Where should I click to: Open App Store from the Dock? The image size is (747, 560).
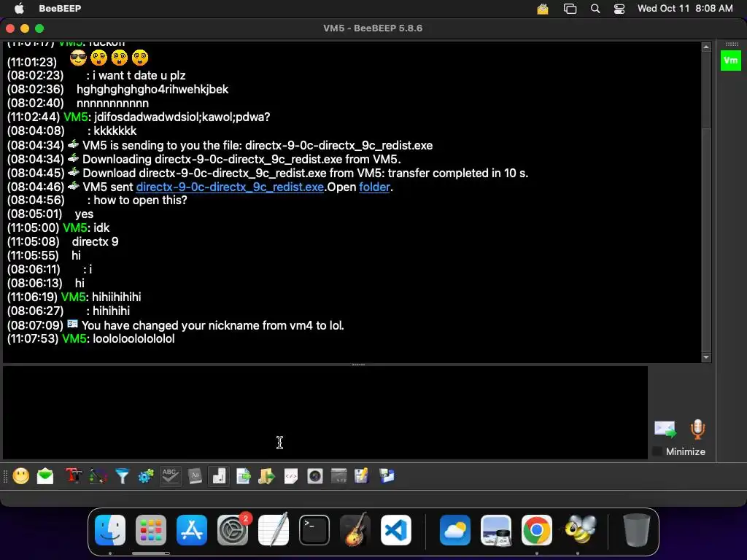tap(192, 530)
